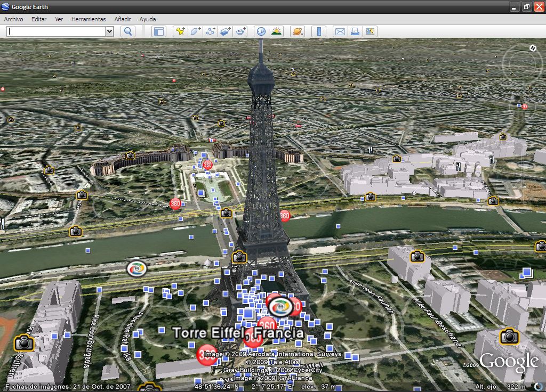
Task: Toggle sunlight across the landscape icon
Action: [276, 31]
